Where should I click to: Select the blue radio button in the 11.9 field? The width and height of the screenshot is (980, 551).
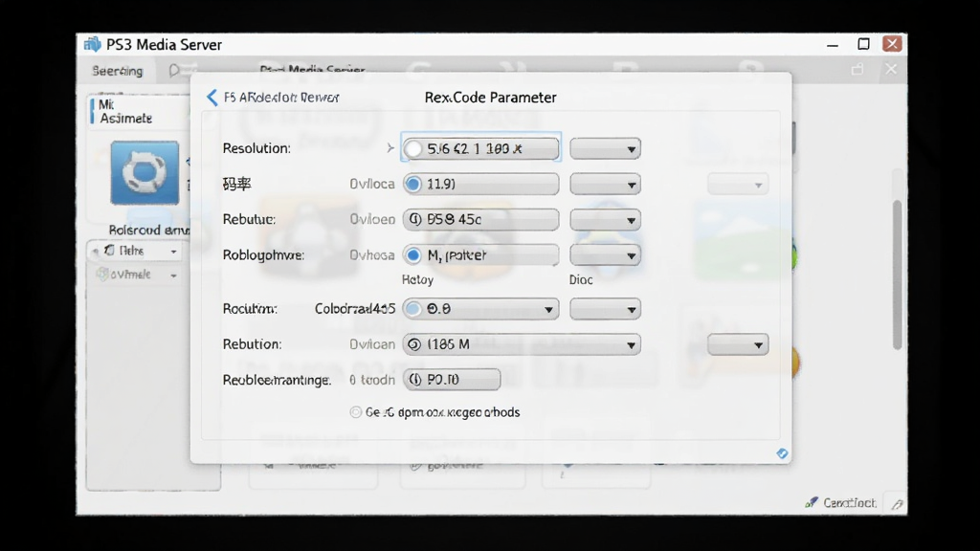point(413,185)
